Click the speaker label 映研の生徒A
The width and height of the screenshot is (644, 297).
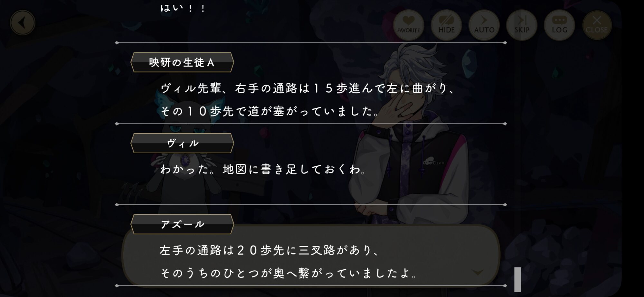point(182,62)
